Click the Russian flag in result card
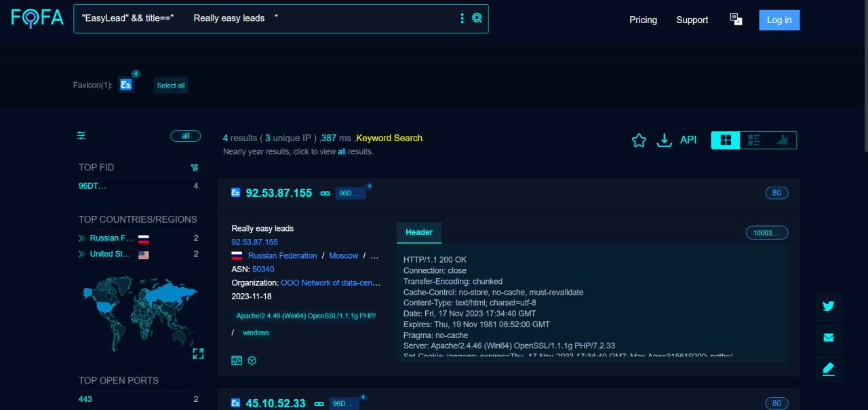This screenshot has width=868, height=410. pos(237,256)
